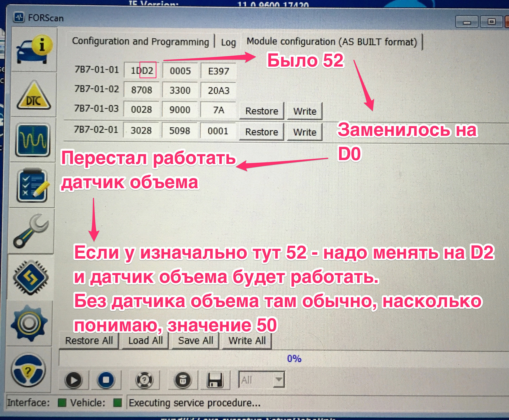This screenshot has height=420, width=509.
Task: Click Write for the 7B7-02-01 row
Action: 305,132
